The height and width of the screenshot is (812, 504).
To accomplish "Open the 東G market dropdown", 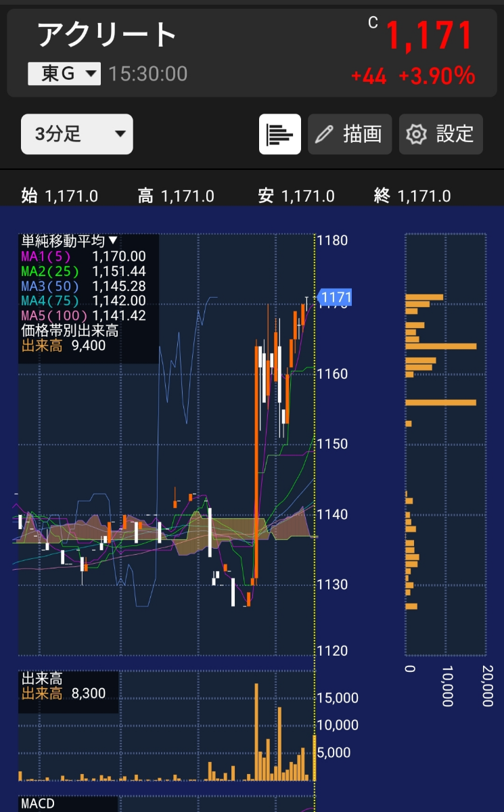I will pyautogui.click(x=64, y=74).
